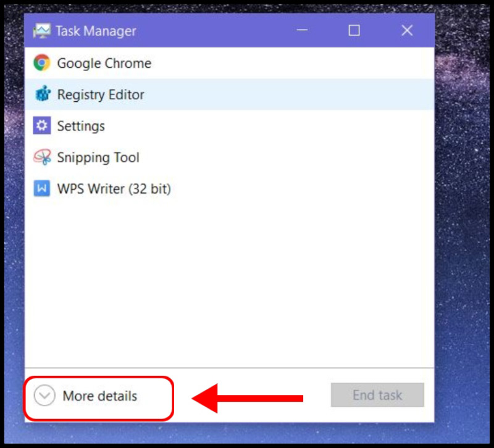Close the Task Manager window

[x=407, y=30]
